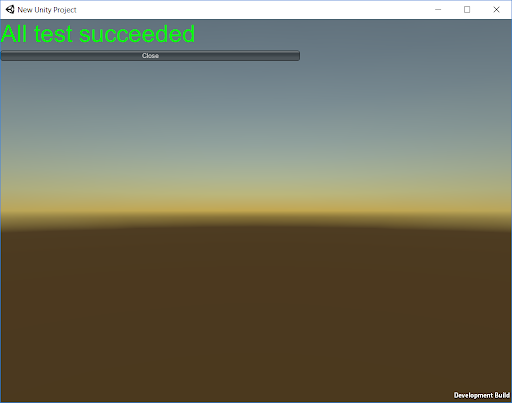Maximize the New Unity Project window
The height and width of the screenshot is (403, 512).
pos(467,10)
